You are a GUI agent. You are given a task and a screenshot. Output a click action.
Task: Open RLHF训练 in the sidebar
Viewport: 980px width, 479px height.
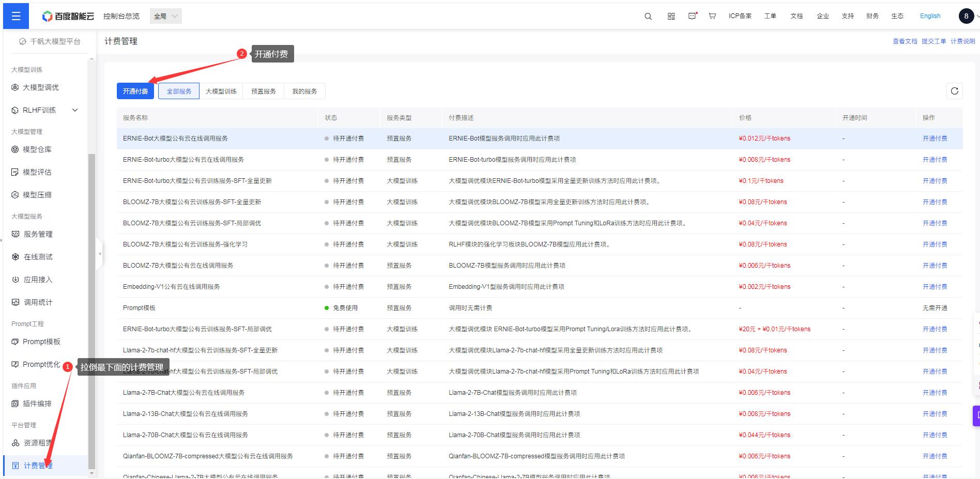pyautogui.click(x=39, y=110)
